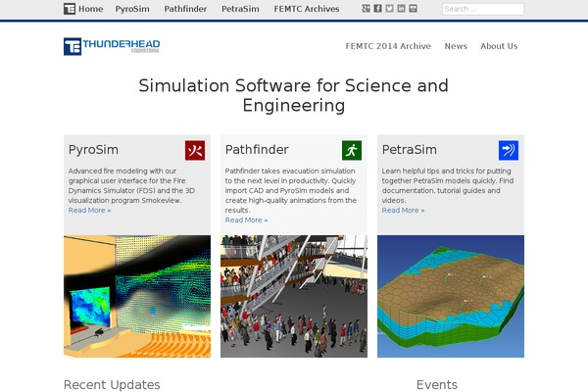
Task: Open the FEMTC 2014 Archive link
Action: [x=388, y=46]
